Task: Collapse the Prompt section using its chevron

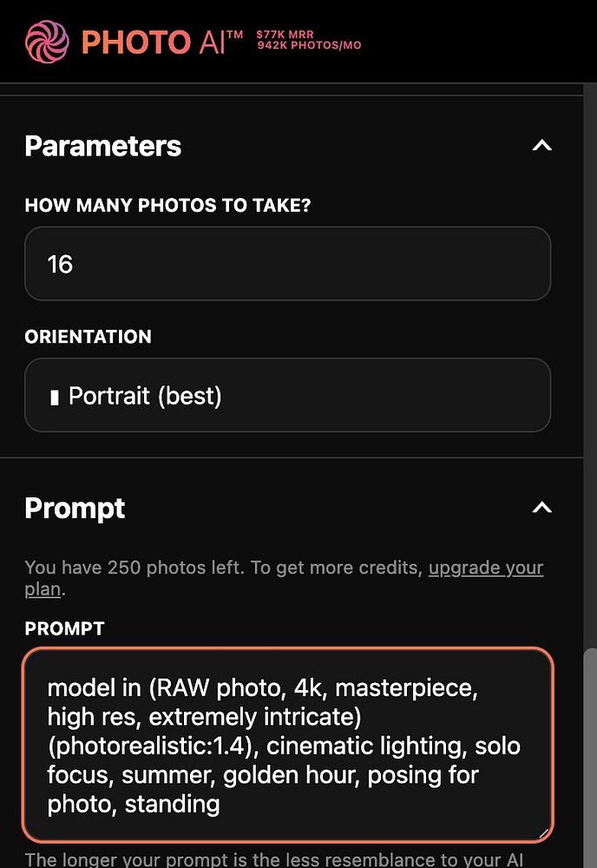Action: coord(541,508)
